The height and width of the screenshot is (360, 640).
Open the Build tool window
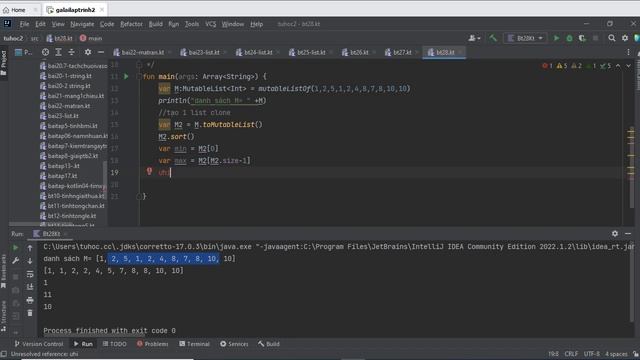pos(269,344)
